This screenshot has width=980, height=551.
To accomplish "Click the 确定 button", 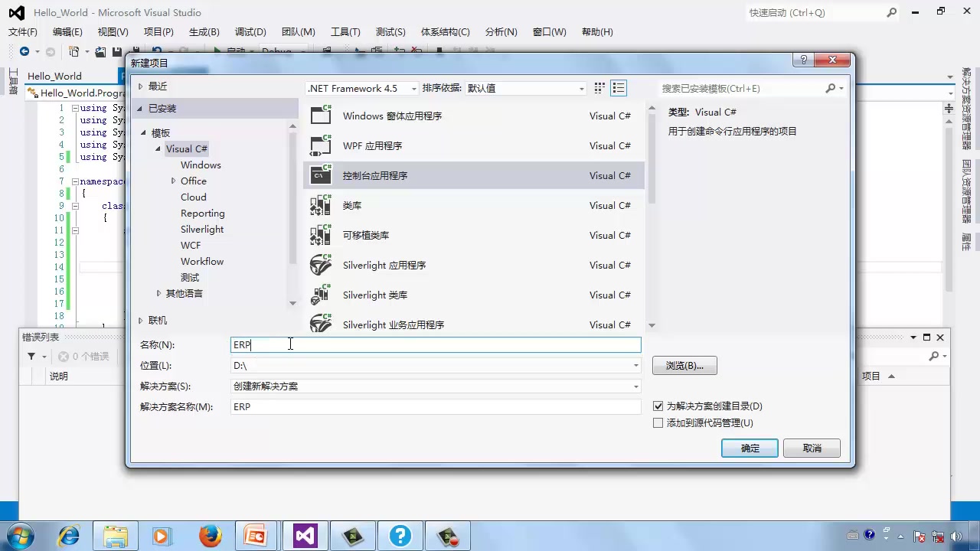I will [x=750, y=448].
